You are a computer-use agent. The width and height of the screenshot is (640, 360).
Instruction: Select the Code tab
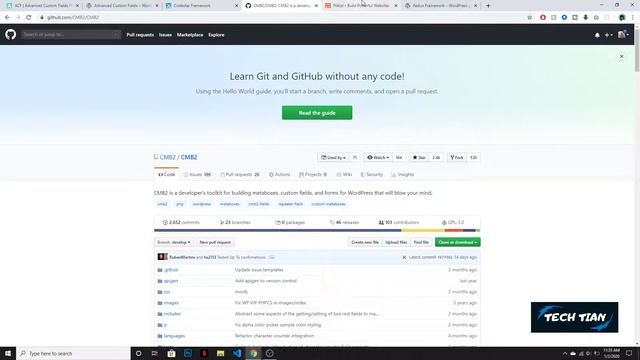(167, 174)
